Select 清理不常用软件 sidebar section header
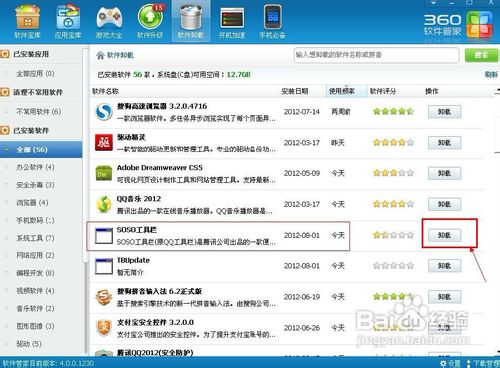Viewport: 500px width, 368px height. pyautogui.click(x=38, y=92)
